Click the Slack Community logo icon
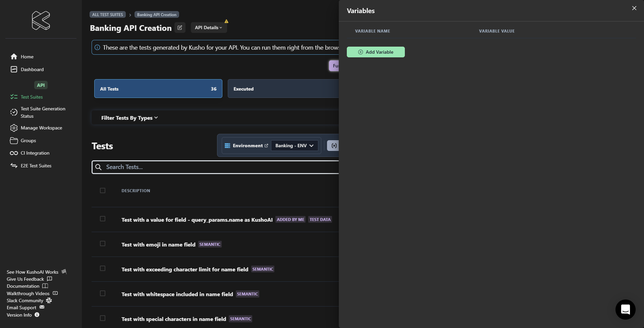This screenshot has height=328, width=644. click(x=49, y=300)
